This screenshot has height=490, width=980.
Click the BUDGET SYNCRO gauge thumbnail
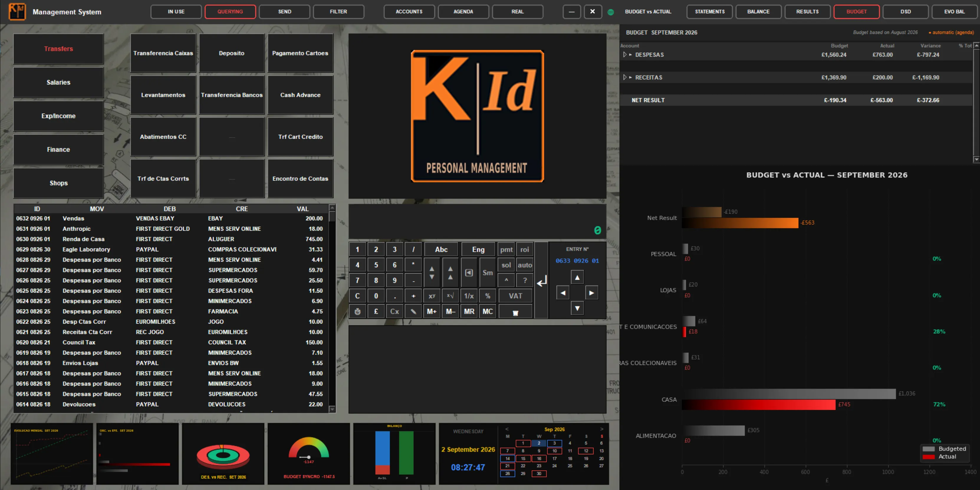(308, 453)
